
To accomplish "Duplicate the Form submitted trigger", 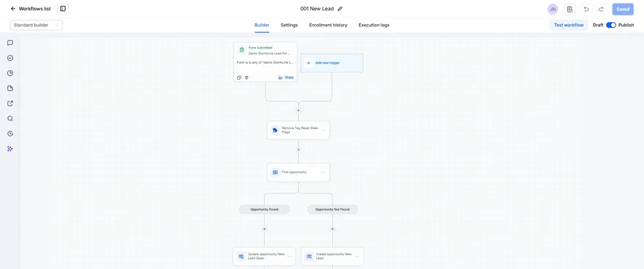I will [239, 77].
